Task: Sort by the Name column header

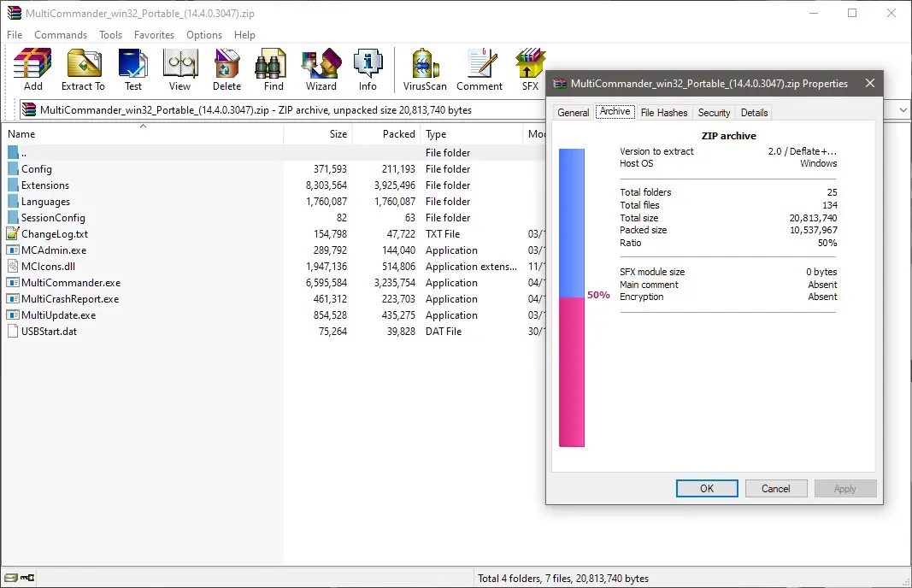Action: pyautogui.click(x=143, y=134)
